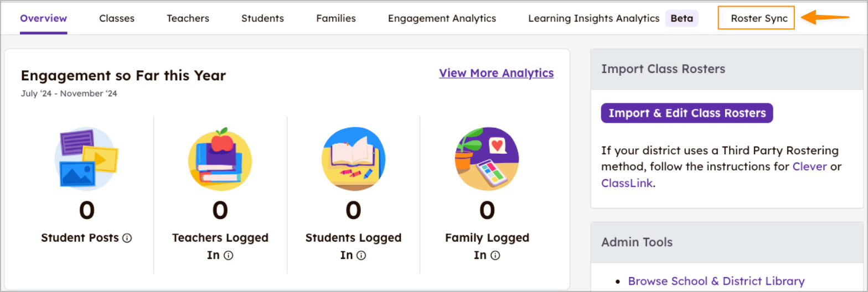Open the Browse School & District Library link
868x292 pixels.
click(x=716, y=281)
